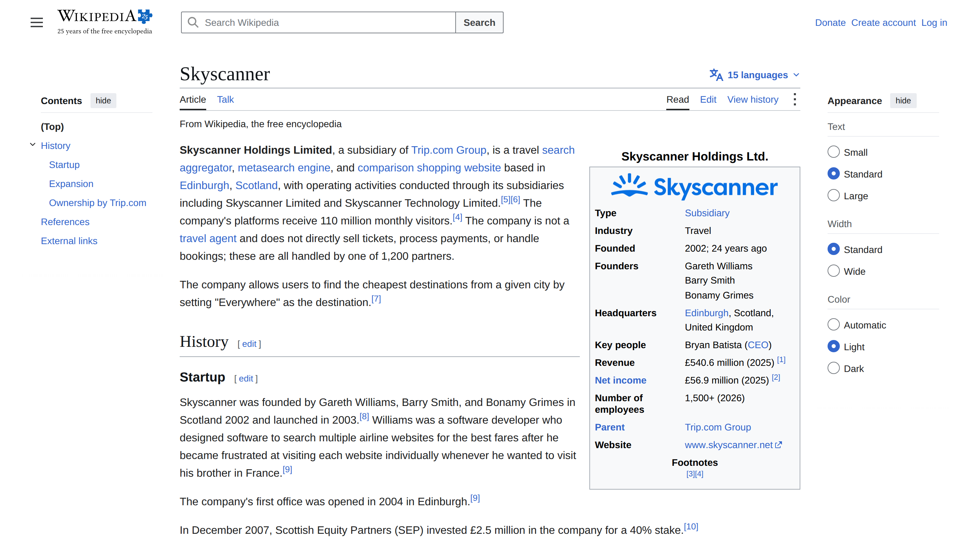
Task: Go to Startup in contents
Action: tap(64, 165)
